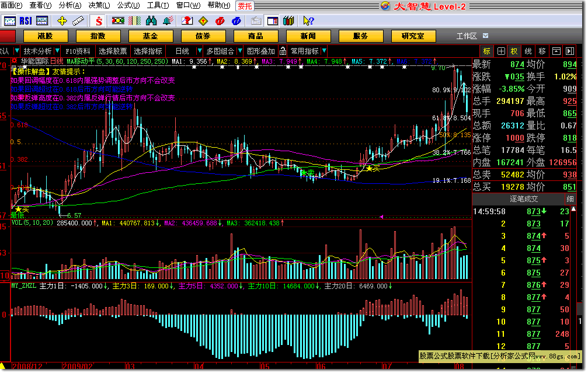The width and height of the screenshot is (588, 373).
Task: Click the 图形叠加 overlay tab
Action: click(261, 51)
